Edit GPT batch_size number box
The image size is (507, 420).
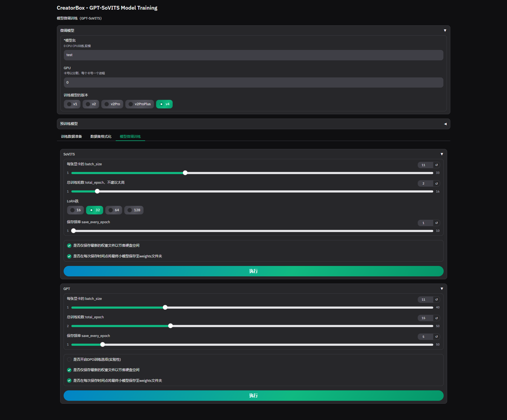coord(425,300)
